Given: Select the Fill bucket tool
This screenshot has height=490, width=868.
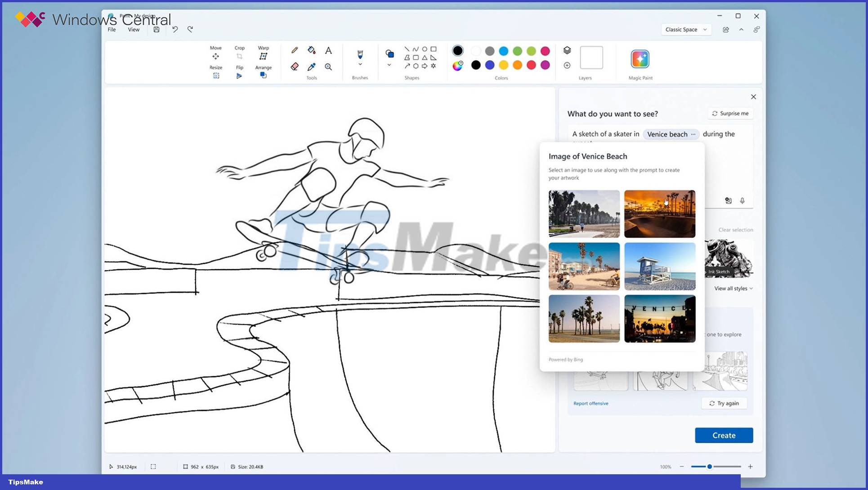Looking at the screenshot, I should coord(311,50).
